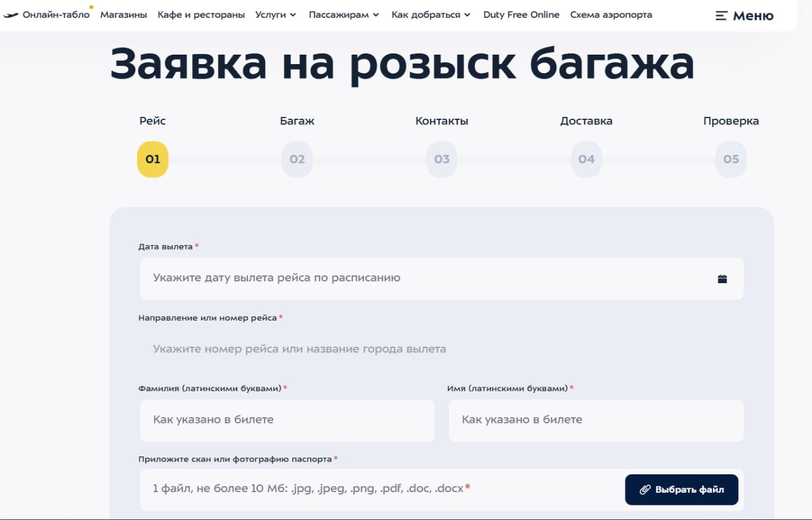Click the Дата вылета label
This screenshot has height=520, width=812.
166,246
